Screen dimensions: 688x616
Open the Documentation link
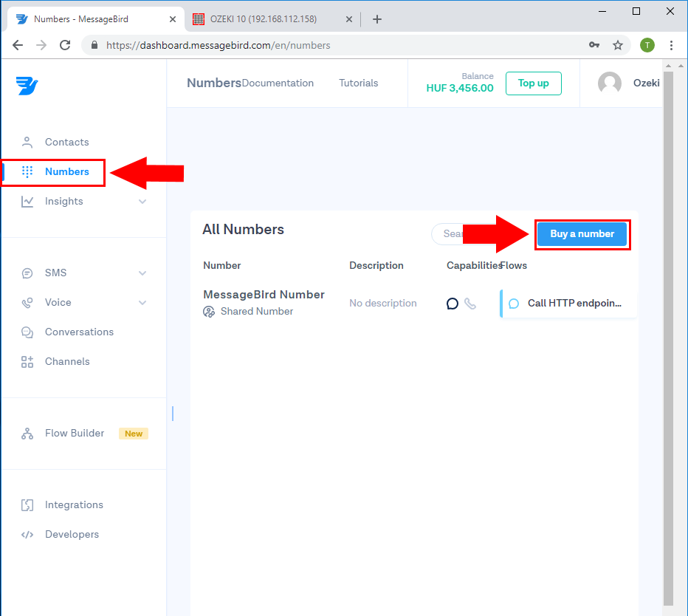tap(278, 83)
